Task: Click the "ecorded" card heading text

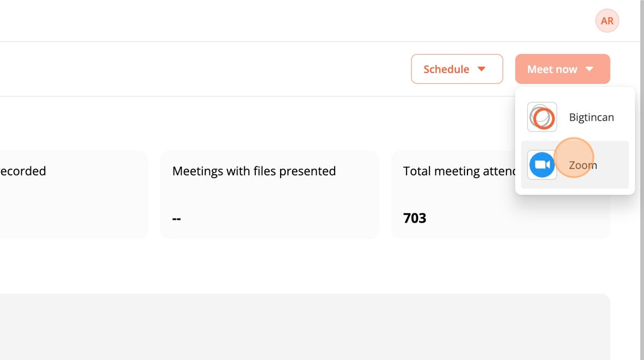Action: (23, 171)
